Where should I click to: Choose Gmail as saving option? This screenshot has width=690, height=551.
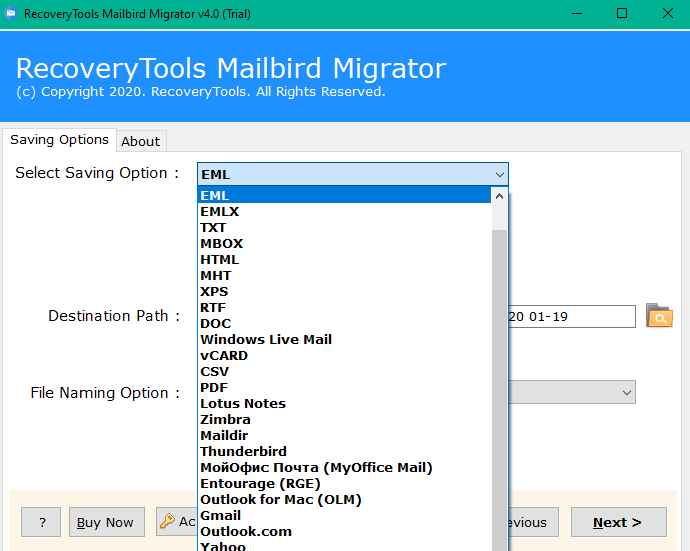220,515
